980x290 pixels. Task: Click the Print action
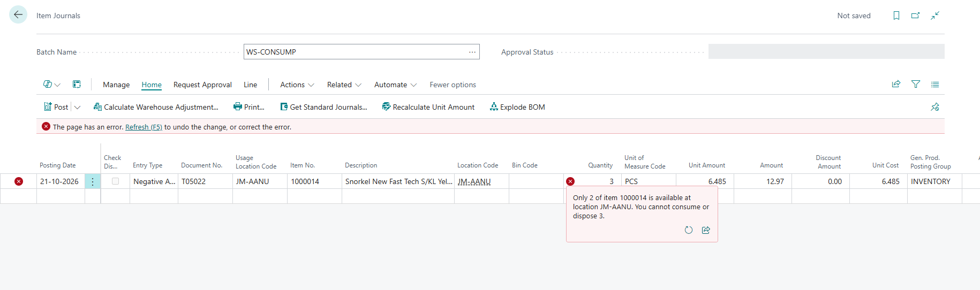[249, 107]
